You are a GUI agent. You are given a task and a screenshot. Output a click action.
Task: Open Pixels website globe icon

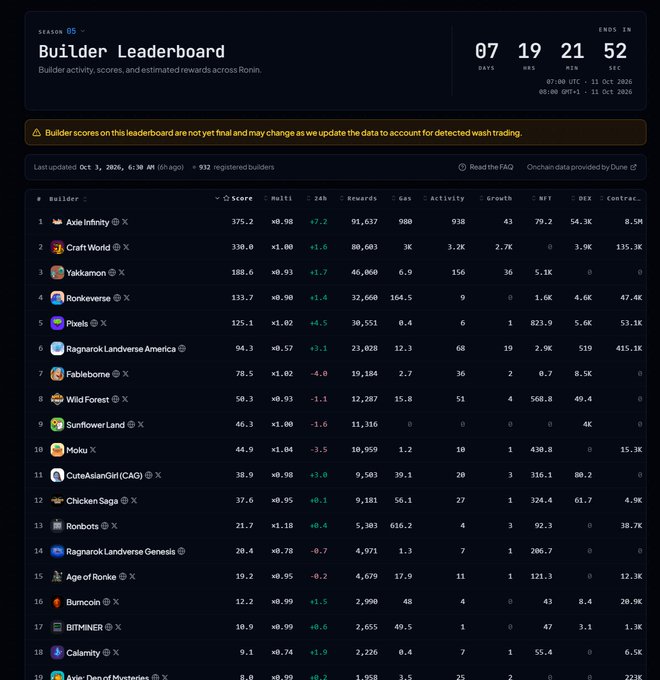pos(94,323)
